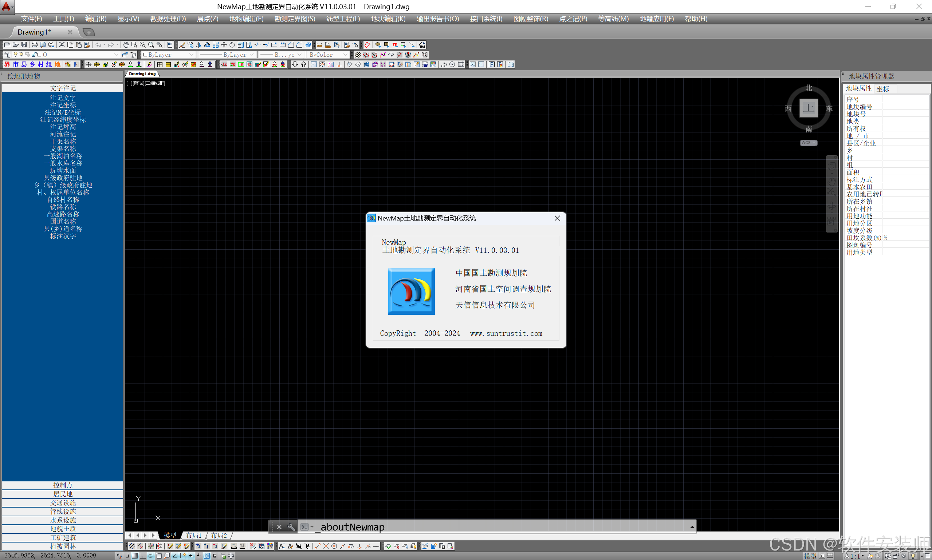Open the ByLayer color dropdown
The height and width of the screenshot is (560, 932).
click(191, 55)
